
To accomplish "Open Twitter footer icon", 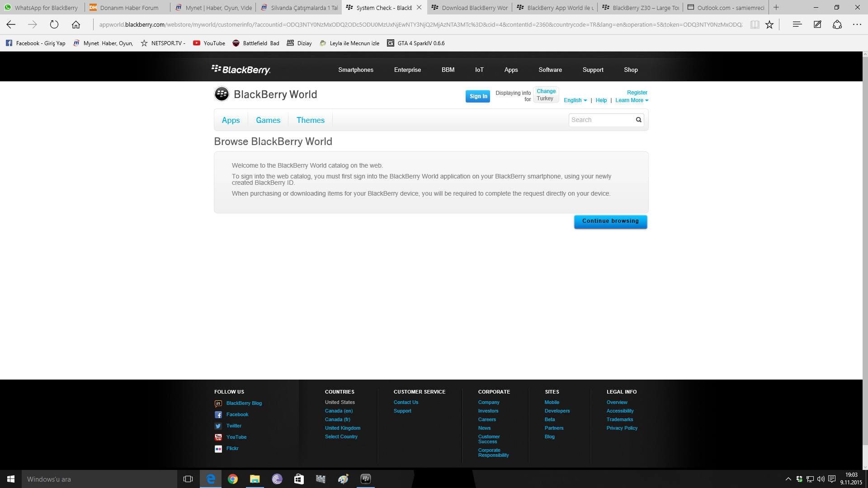I will pyautogui.click(x=218, y=426).
